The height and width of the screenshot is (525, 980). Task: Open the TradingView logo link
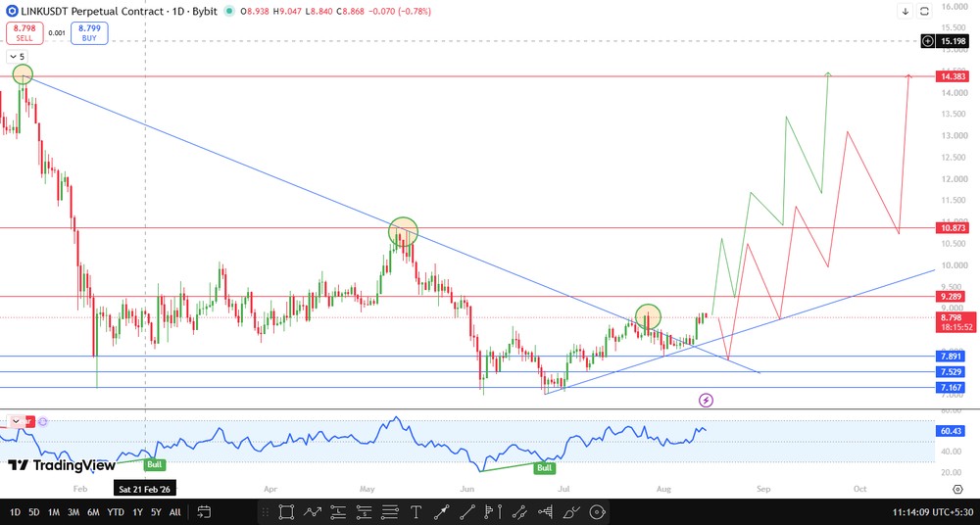coord(62,465)
